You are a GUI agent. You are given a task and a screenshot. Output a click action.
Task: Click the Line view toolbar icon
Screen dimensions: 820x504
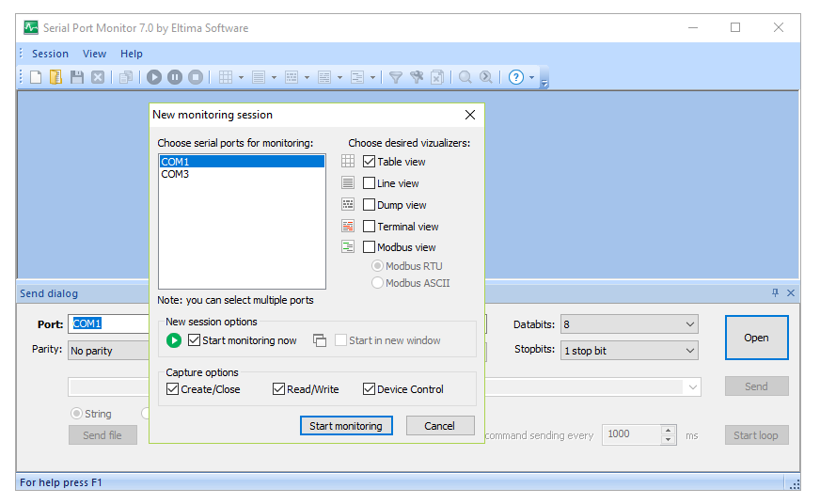259,77
